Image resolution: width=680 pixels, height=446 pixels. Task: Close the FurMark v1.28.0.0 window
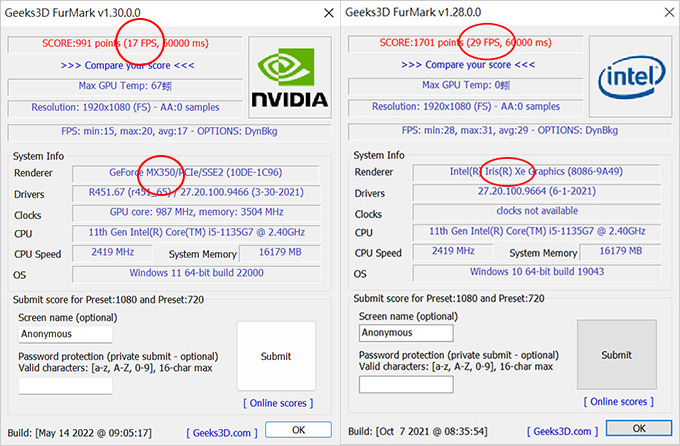click(670, 12)
